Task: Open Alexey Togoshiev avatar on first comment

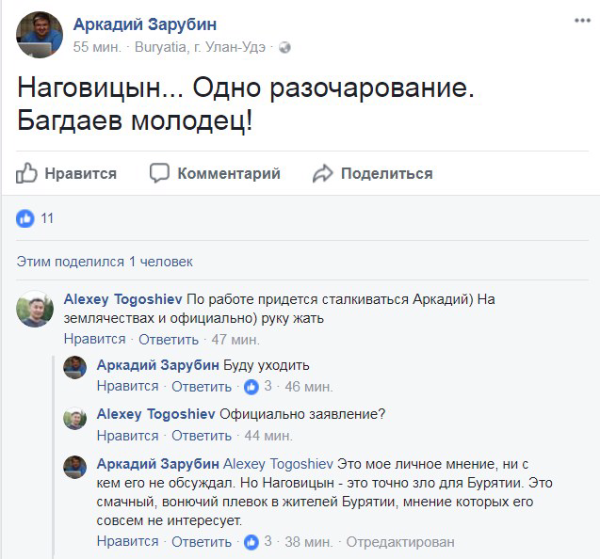Action: tap(35, 309)
